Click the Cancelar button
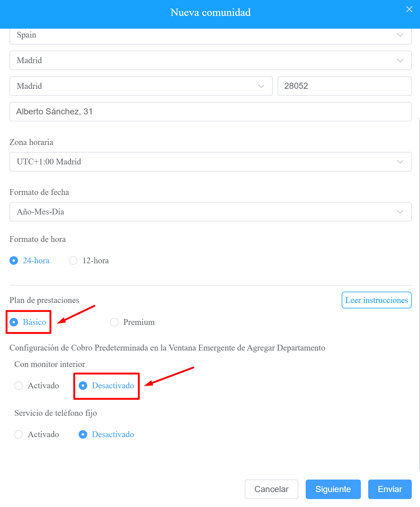This screenshot has width=420, height=507. [272, 489]
